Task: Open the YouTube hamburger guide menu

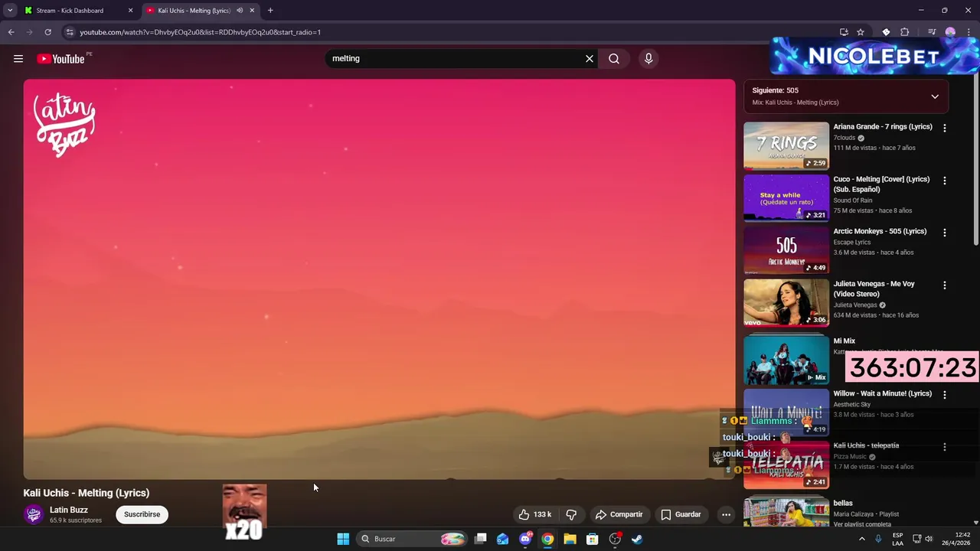Action: click(x=18, y=59)
